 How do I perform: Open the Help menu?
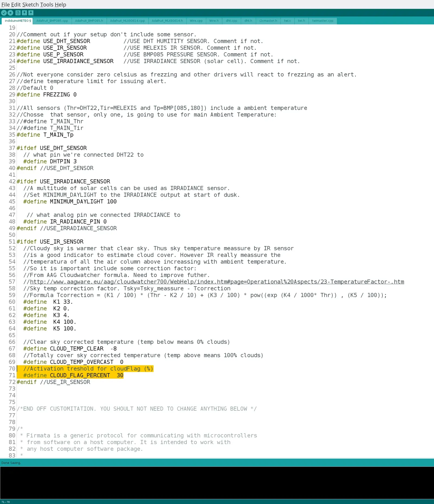click(60, 5)
